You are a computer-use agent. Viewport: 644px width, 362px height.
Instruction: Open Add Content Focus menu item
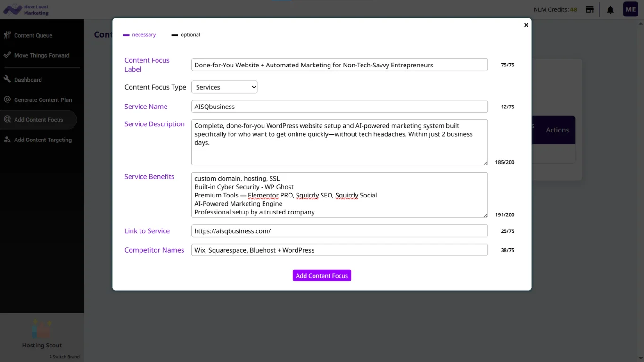pyautogui.click(x=38, y=120)
